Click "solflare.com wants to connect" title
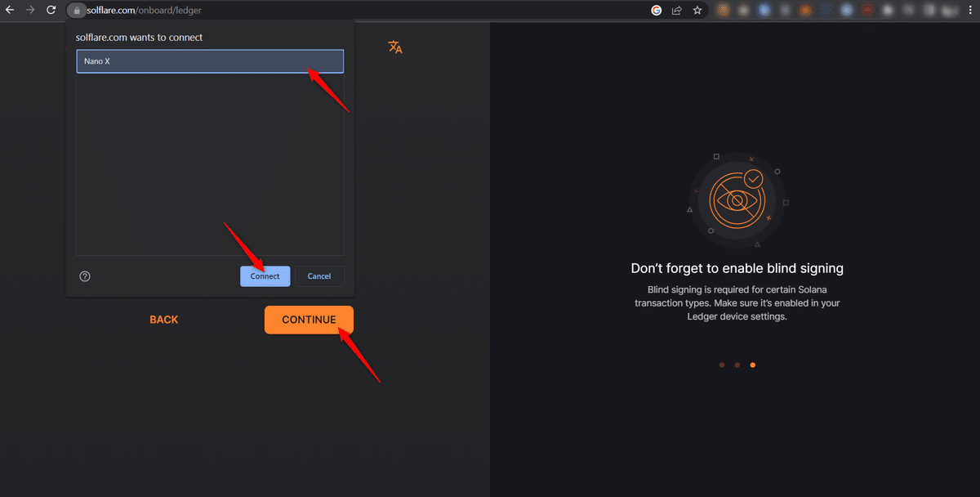This screenshot has width=980, height=497. pyautogui.click(x=139, y=38)
